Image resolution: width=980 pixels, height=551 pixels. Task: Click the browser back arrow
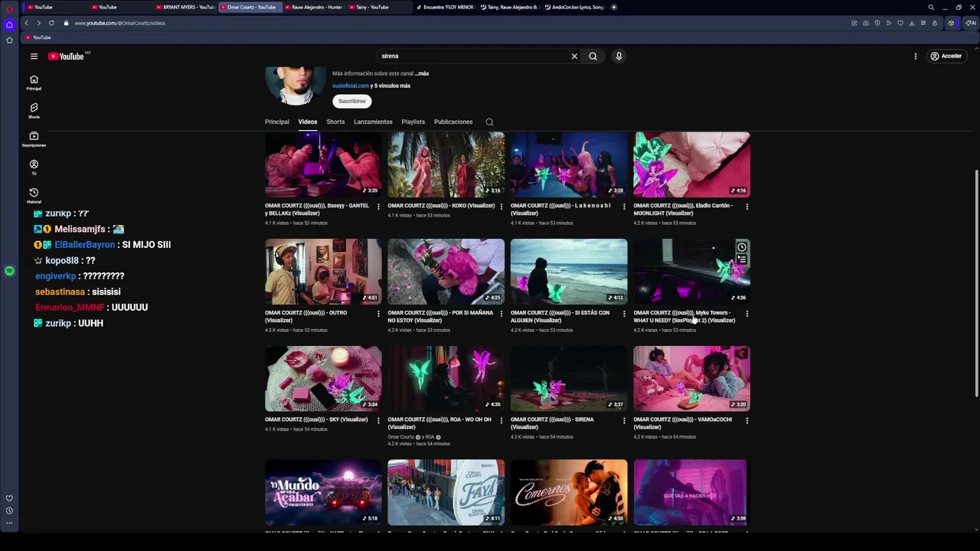click(x=26, y=23)
